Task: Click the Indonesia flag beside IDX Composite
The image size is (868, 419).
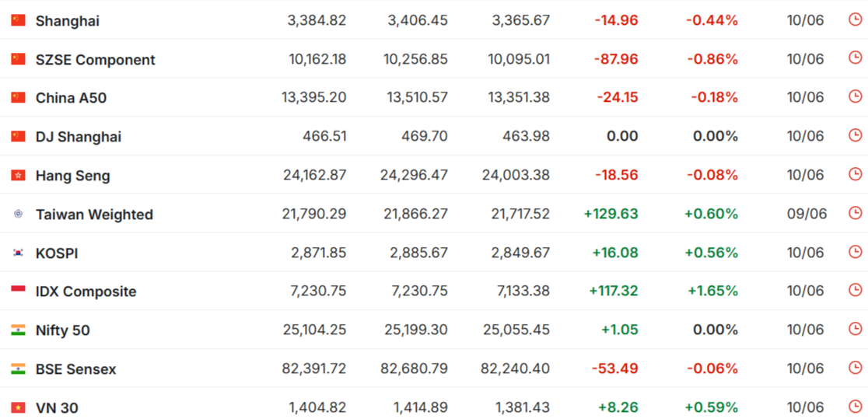Action: [18, 290]
